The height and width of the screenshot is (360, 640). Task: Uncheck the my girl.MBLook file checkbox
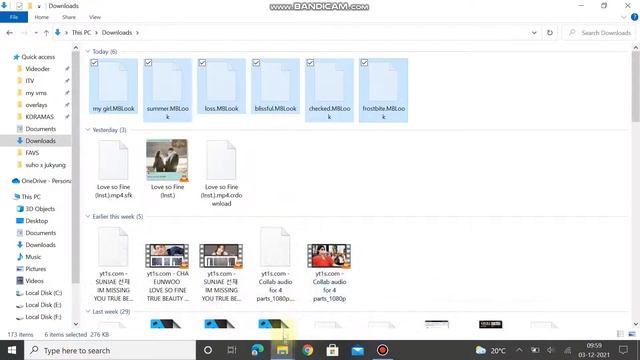94,62
